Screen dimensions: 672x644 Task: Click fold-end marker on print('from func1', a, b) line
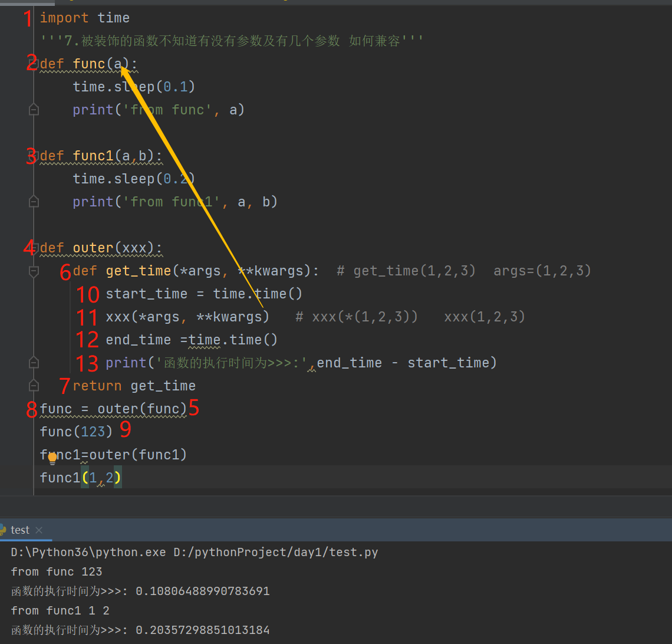point(34,202)
